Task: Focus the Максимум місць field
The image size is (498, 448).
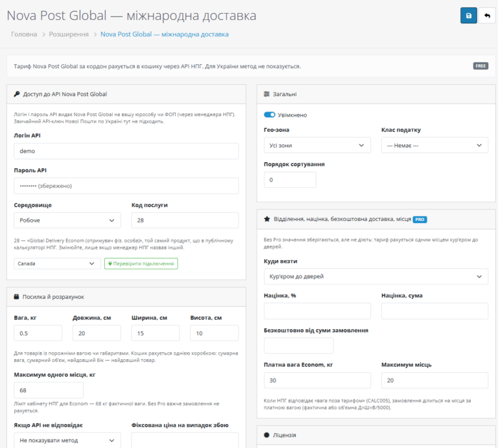Action: pyautogui.click(x=435, y=380)
